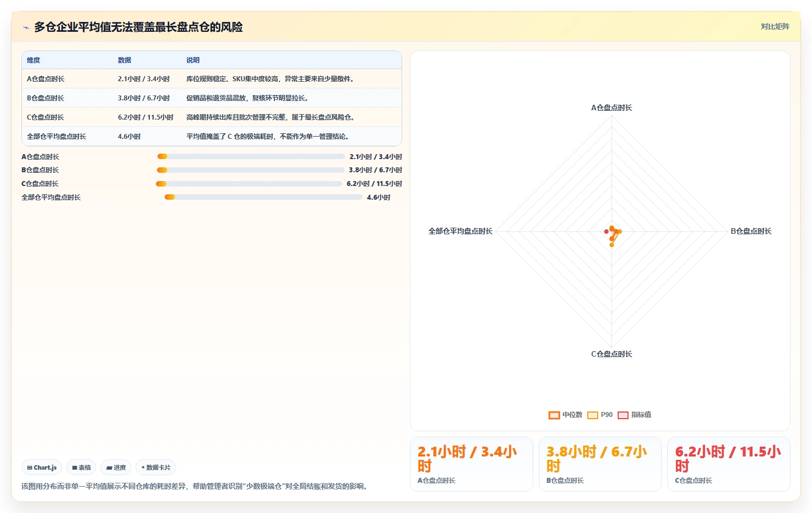Click the 进度 tag chip
Image resolution: width=812 pixels, height=513 pixels.
[116, 467]
